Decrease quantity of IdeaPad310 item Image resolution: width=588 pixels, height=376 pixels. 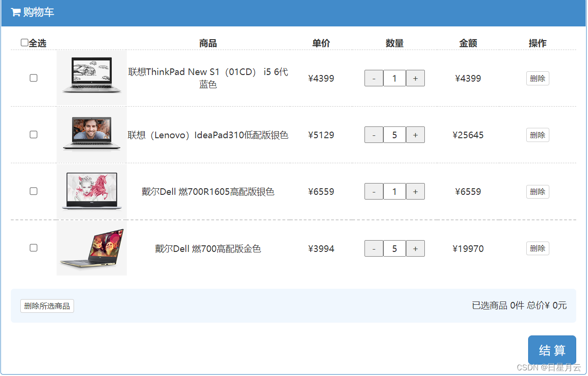(374, 135)
